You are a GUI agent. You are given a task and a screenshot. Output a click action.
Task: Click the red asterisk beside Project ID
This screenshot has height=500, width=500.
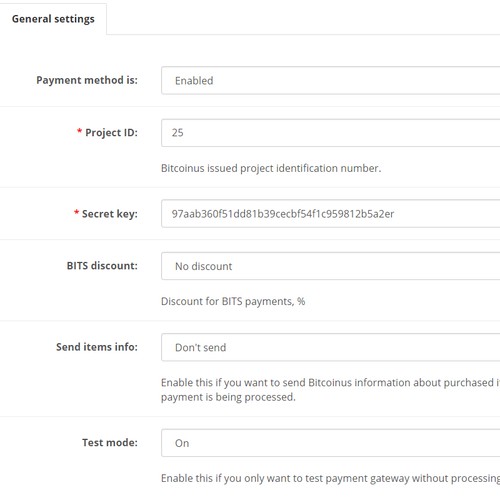click(79, 131)
